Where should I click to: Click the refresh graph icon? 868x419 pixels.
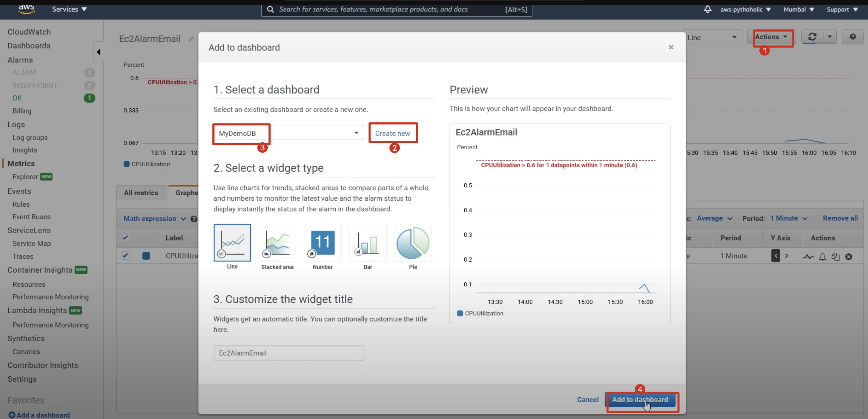pos(812,37)
